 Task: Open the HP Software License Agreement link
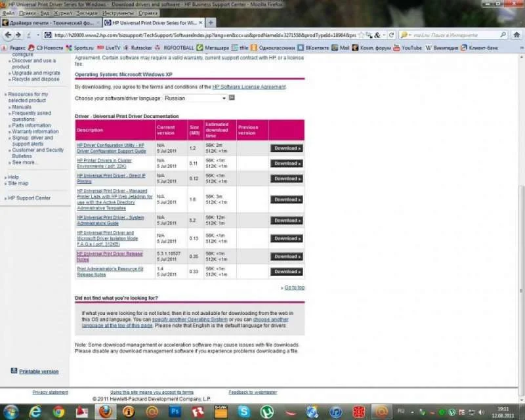point(249,87)
